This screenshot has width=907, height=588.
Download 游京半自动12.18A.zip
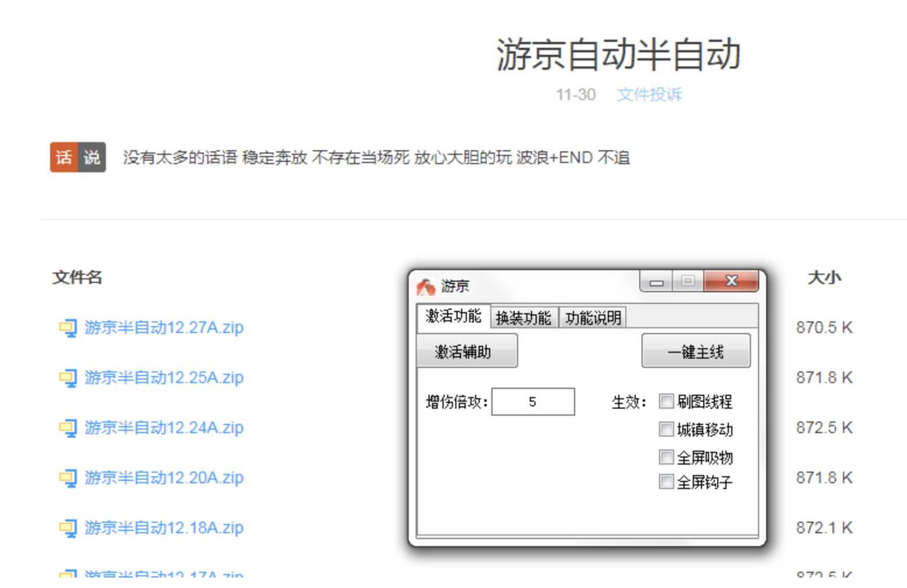pos(164,528)
